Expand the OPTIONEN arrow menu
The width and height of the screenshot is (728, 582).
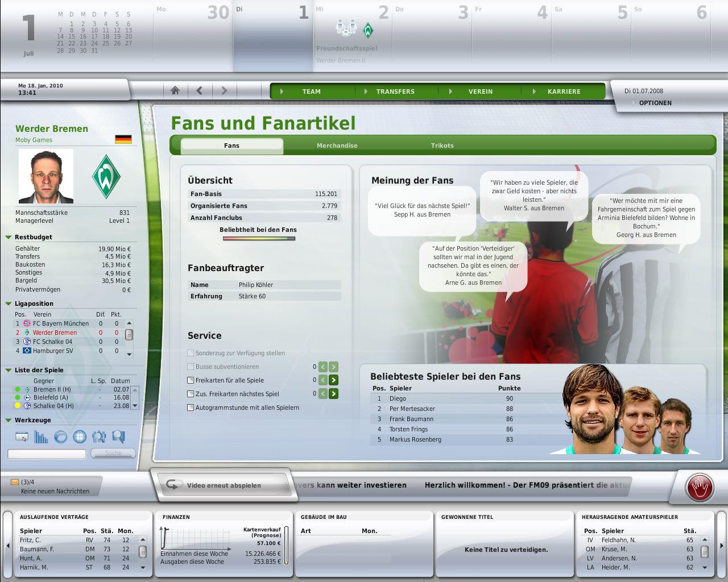point(634,103)
